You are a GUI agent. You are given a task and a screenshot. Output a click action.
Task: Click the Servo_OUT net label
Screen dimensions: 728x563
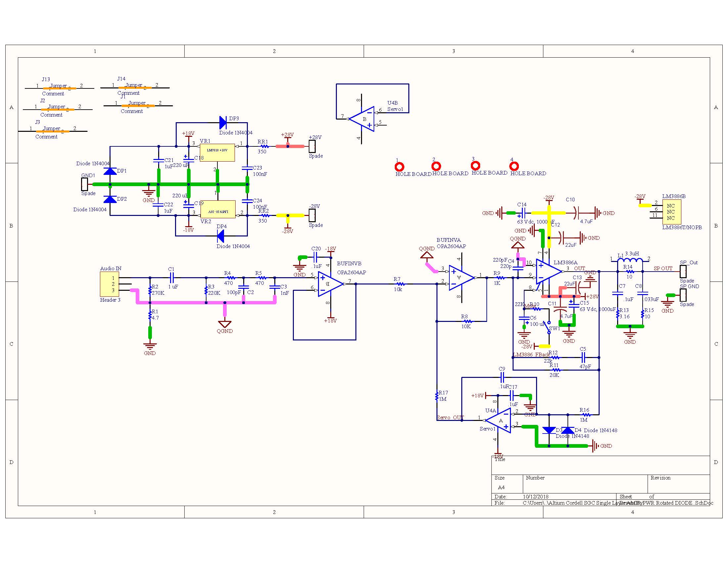(450, 418)
